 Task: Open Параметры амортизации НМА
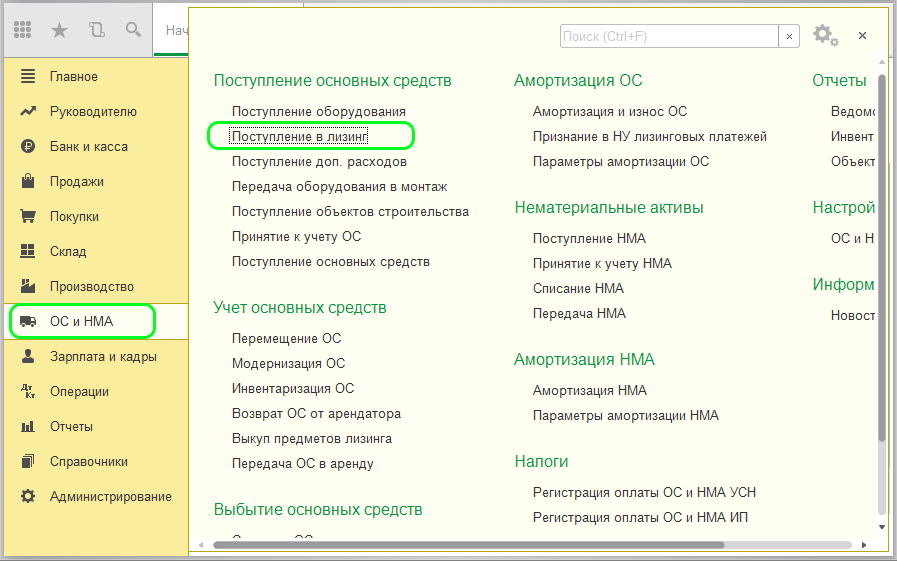pyautogui.click(x=625, y=416)
